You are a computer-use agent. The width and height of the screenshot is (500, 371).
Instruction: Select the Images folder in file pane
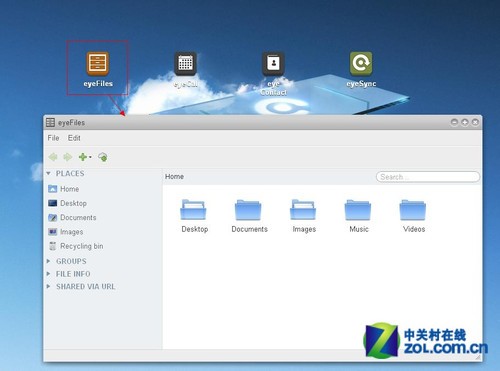pyautogui.click(x=304, y=216)
